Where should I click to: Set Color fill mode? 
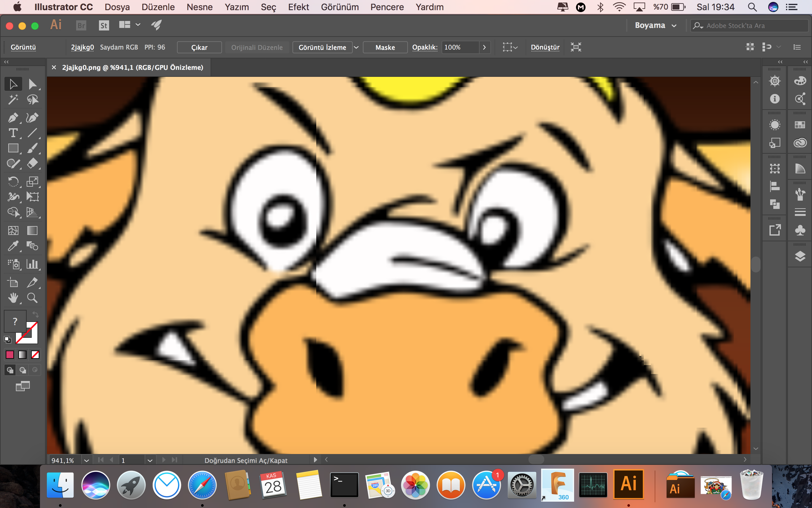pyautogui.click(x=10, y=354)
